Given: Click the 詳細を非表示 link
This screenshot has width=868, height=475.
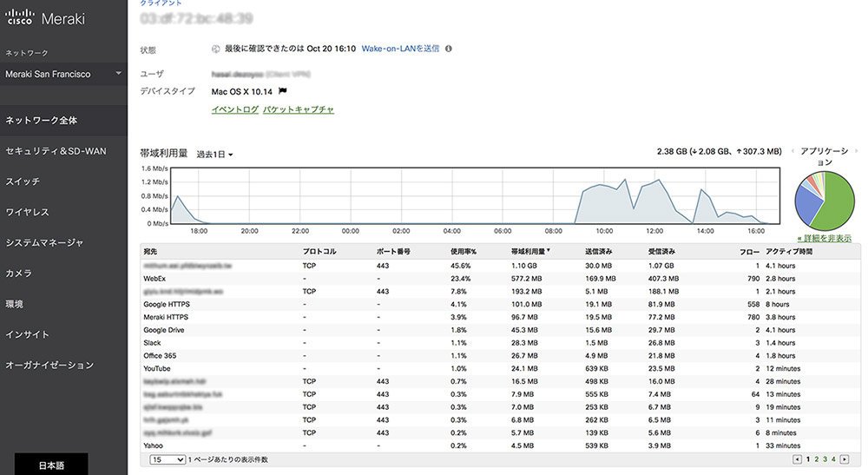Looking at the screenshot, I should (825, 239).
